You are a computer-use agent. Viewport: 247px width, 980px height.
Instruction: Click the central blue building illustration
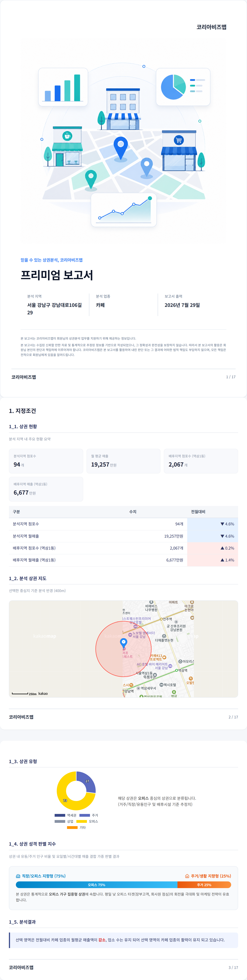coord(123,109)
